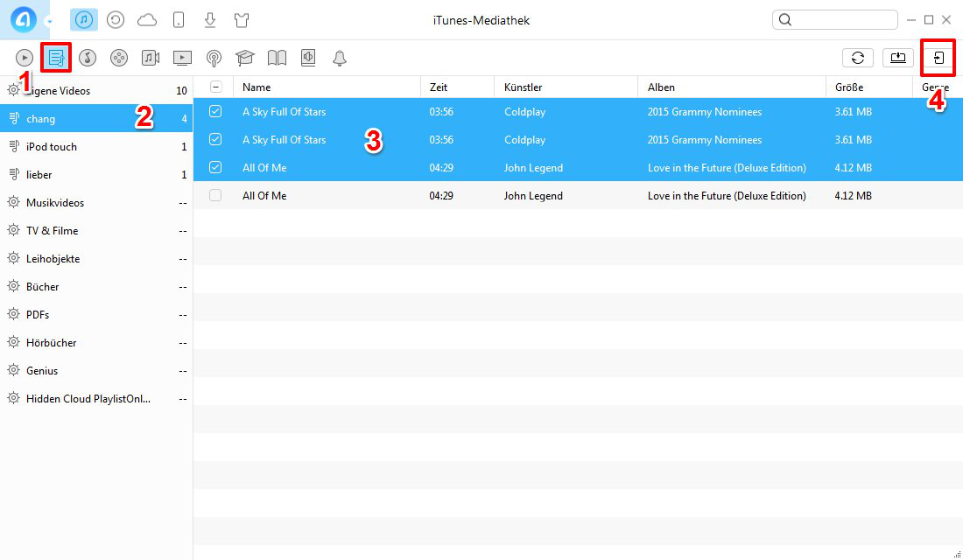Select the Ringtones bell icon
Viewport: 963px width, 560px height.
point(340,58)
